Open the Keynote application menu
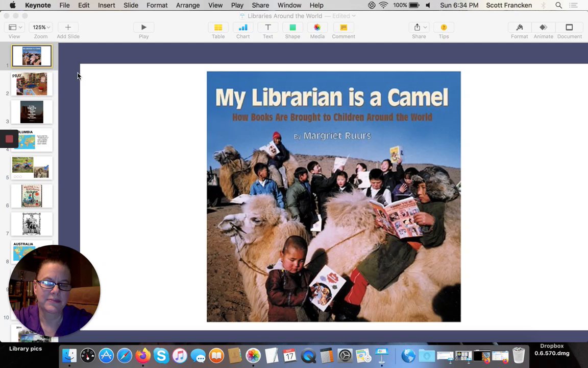The height and width of the screenshot is (368, 588). pyautogui.click(x=38, y=5)
